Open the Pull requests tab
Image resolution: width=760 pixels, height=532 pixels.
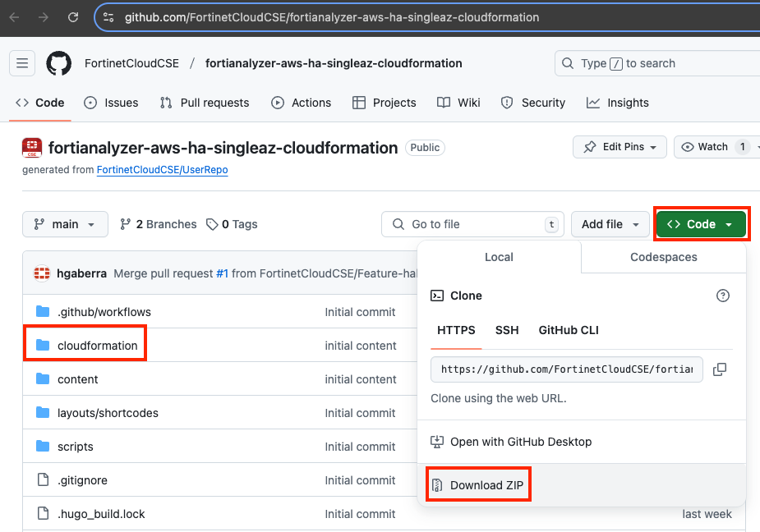pyautogui.click(x=204, y=103)
